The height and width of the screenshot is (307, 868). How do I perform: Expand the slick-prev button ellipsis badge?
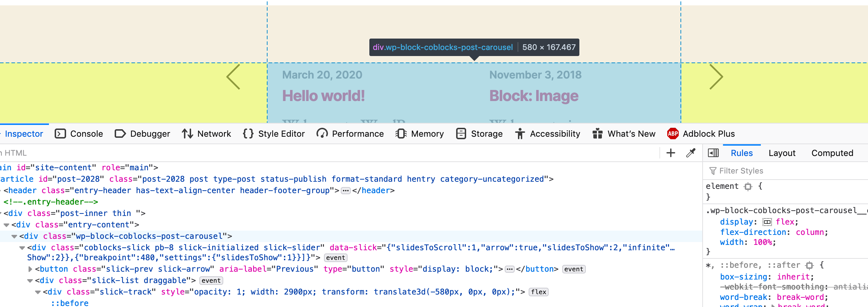point(510,269)
